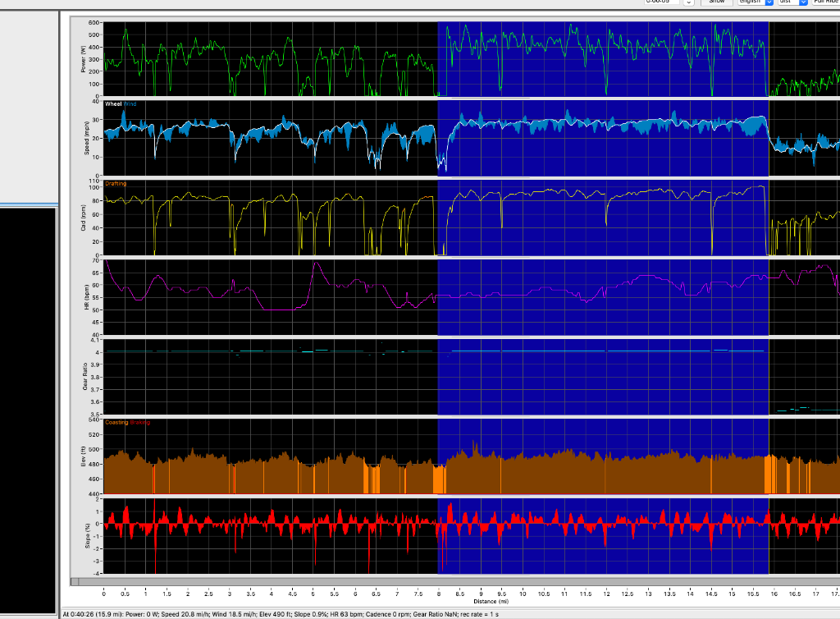Click the Power (W) axis label

[84, 59]
